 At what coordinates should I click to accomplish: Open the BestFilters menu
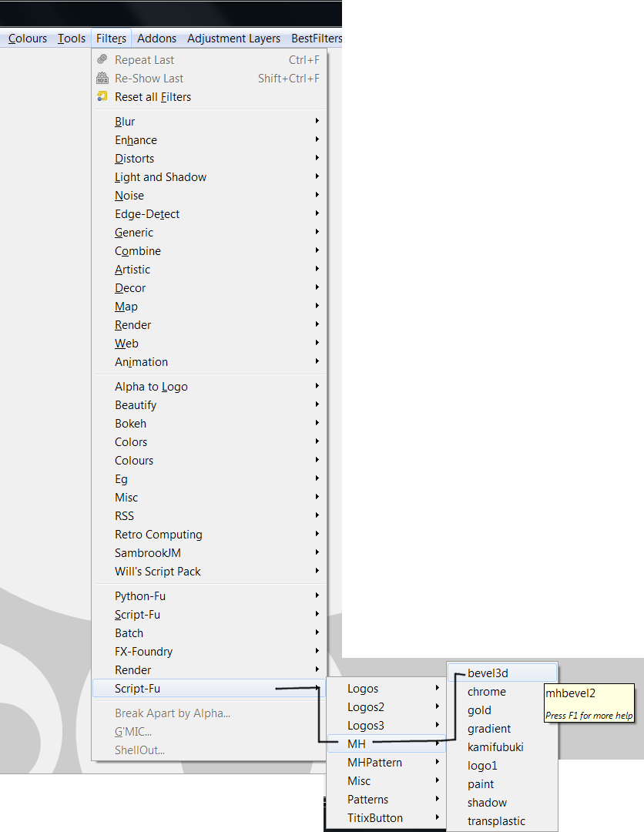[316, 39]
